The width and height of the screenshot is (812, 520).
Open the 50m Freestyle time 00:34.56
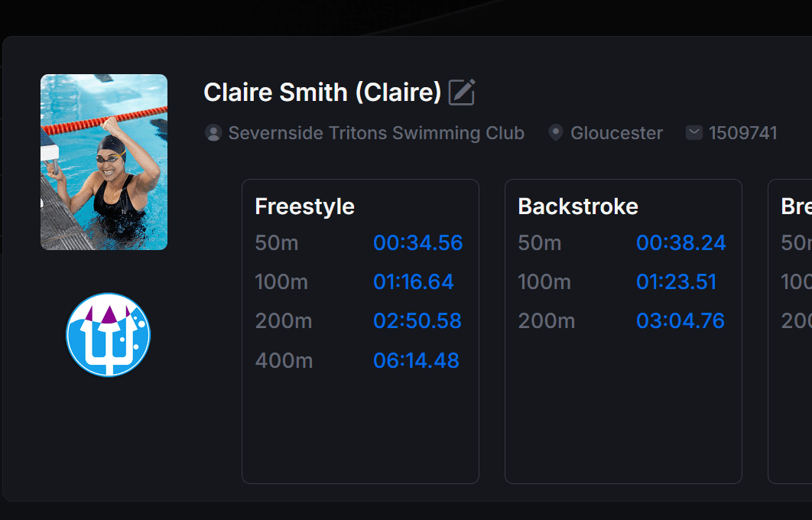tap(417, 243)
